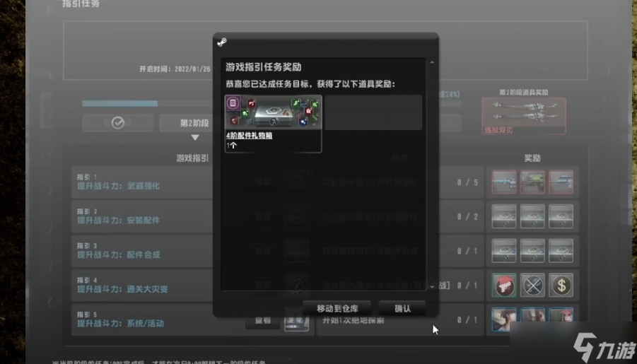Image resolution: width=637 pixels, height=364 pixels.
Task: Select the 4阶配件礼物箱 reward item thumbnail
Action: pos(273,113)
